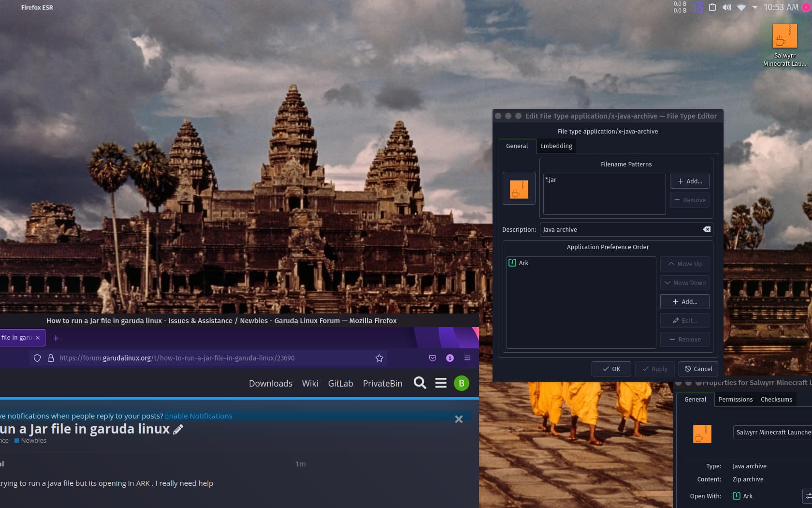Viewport: 812px width, 508px height.
Task: Click the site security padlock icon
Action: tap(50, 358)
